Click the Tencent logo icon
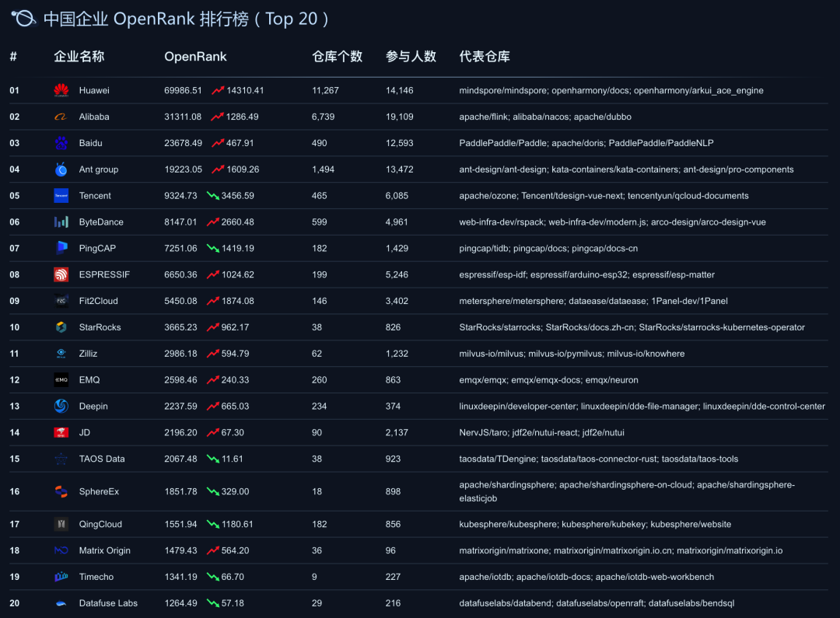Image resolution: width=840 pixels, height=618 pixels. tap(61, 195)
